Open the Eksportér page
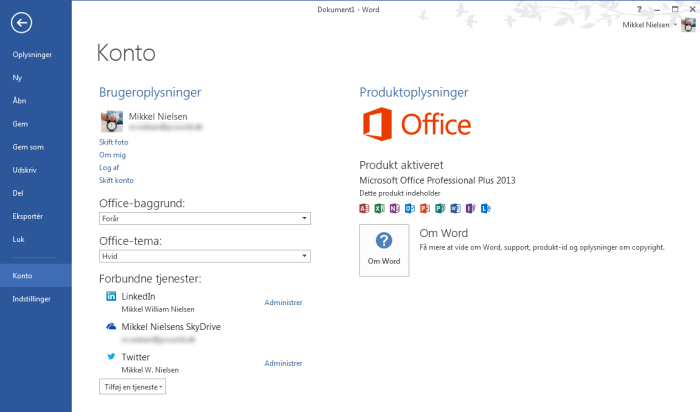700x412 pixels. [36, 216]
